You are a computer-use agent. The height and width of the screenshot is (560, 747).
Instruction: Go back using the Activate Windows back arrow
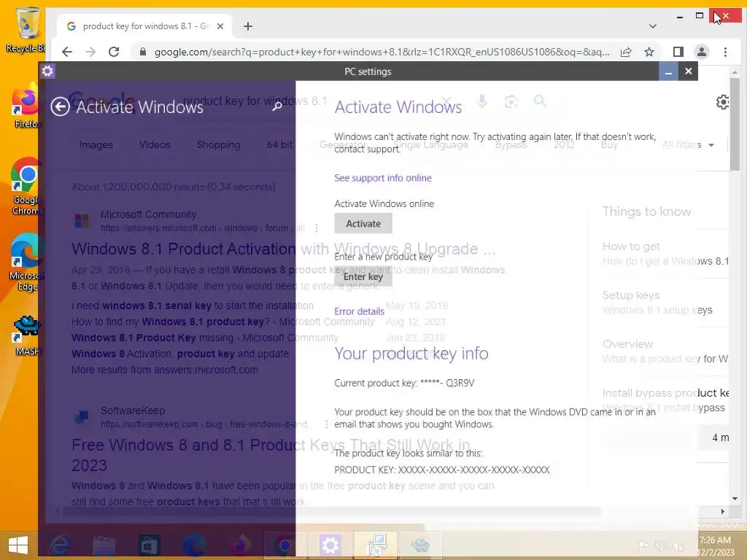tap(60, 106)
